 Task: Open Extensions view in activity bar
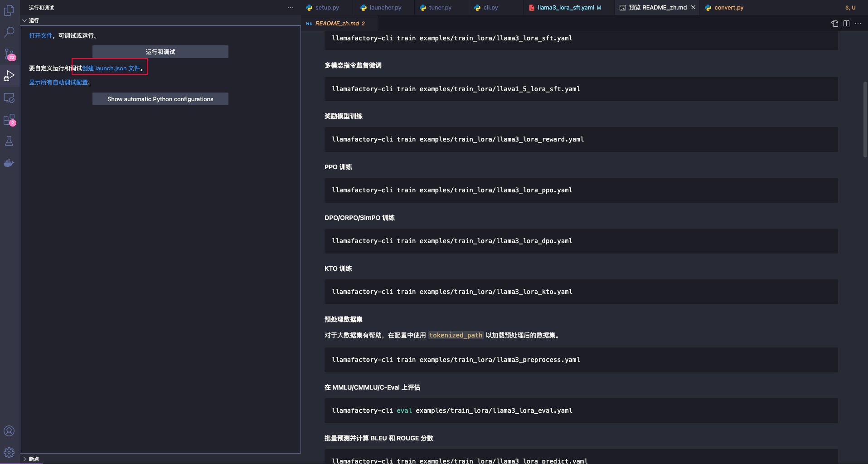click(9, 120)
